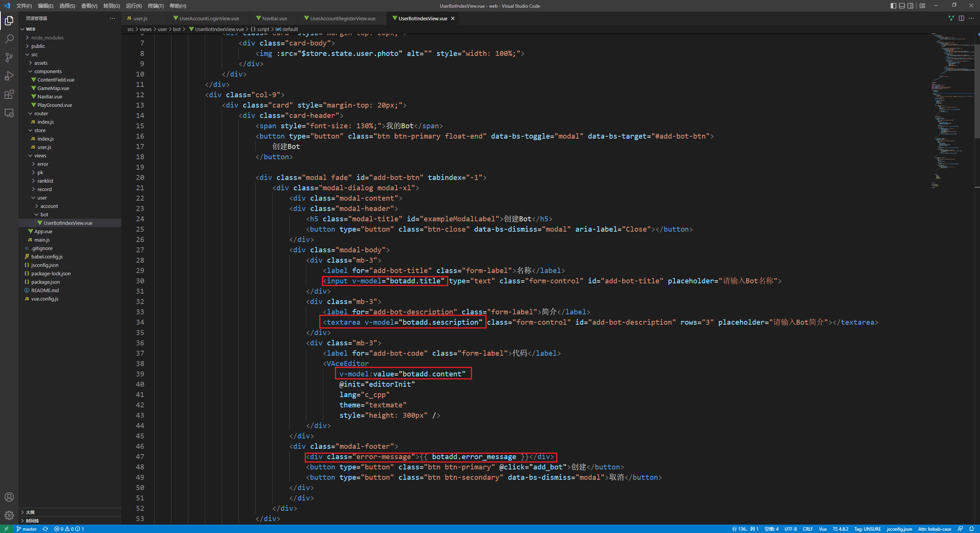Screen dimensions: 980x533
Task: Split the editor to the right
Action: click(x=961, y=18)
